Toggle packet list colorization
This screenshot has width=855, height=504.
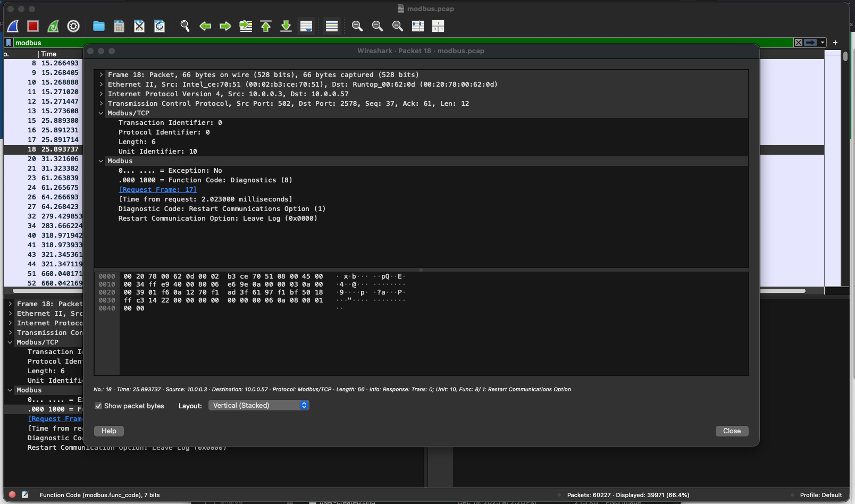click(x=331, y=26)
